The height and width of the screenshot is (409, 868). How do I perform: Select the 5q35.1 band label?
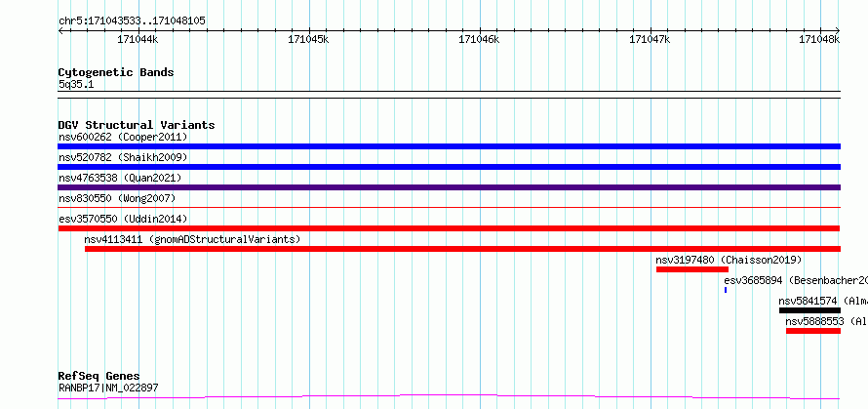(76, 85)
